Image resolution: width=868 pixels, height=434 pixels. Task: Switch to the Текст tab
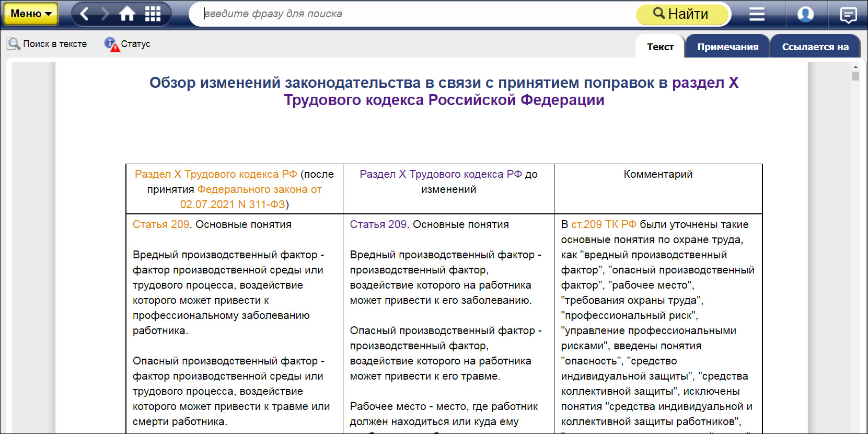click(x=660, y=47)
